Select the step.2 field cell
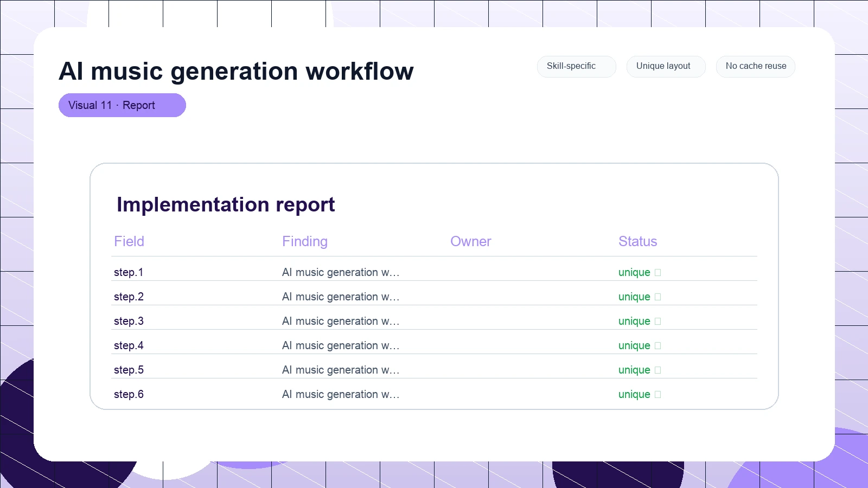 pyautogui.click(x=129, y=297)
